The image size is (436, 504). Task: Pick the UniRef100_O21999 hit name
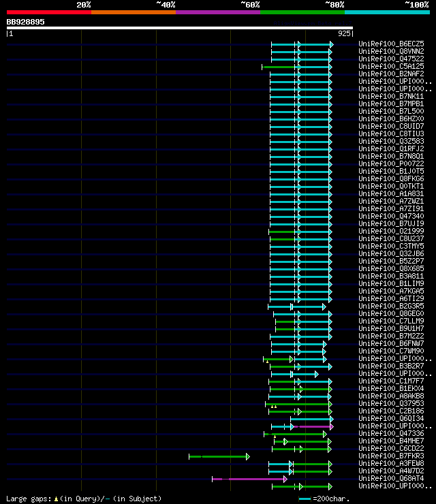tap(391, 231)
